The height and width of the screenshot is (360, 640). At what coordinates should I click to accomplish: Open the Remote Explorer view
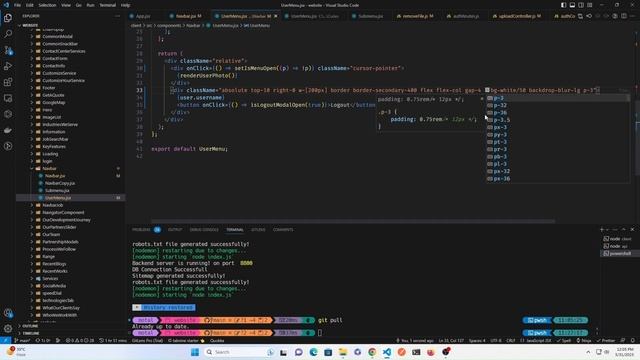[x=8, y=98]
